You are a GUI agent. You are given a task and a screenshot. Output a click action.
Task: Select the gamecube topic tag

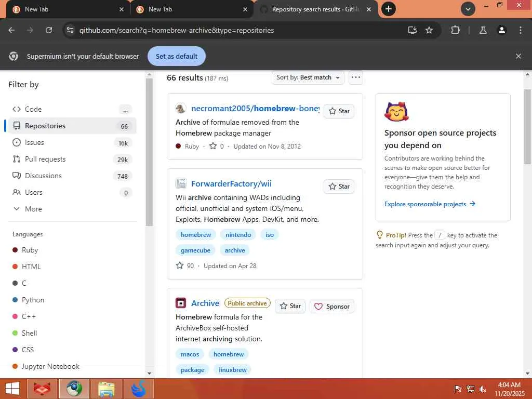pos(195,250)
